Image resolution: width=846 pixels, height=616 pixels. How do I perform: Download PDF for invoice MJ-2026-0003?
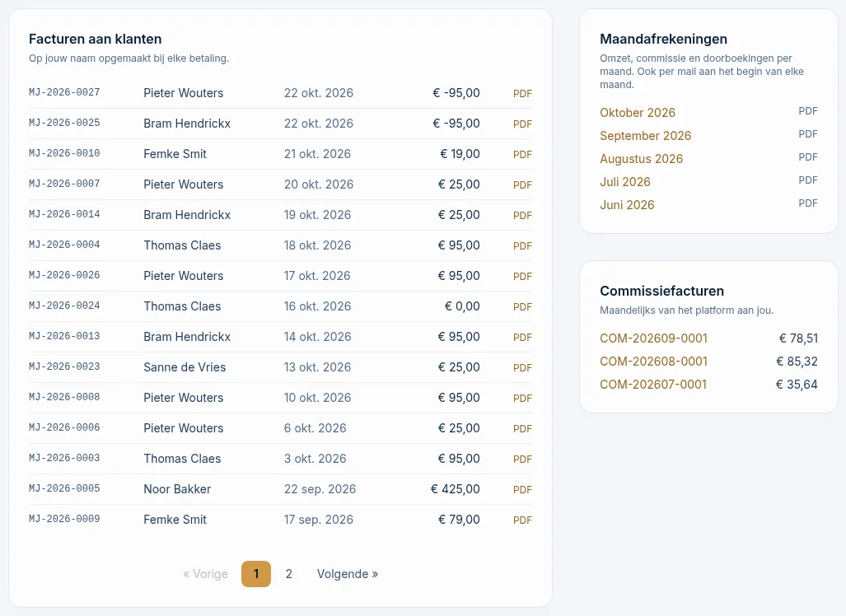(522, 459)
